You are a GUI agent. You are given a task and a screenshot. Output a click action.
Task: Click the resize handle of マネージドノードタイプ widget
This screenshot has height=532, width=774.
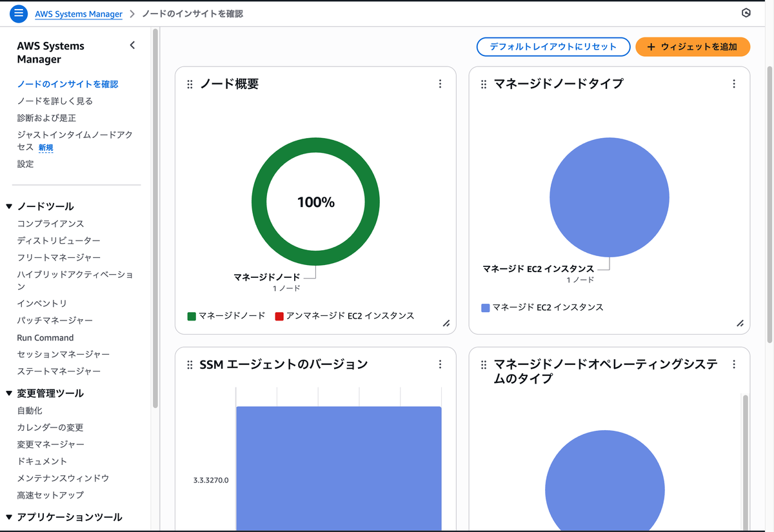740,324
